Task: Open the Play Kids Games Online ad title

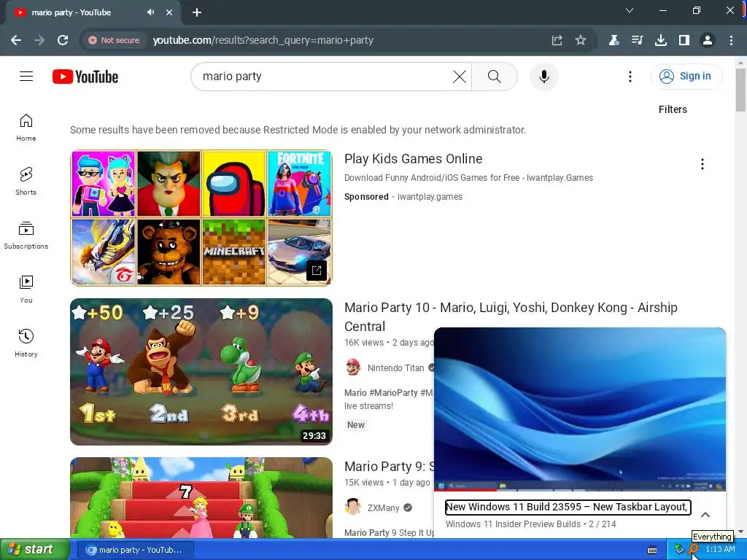Action: 413,158
